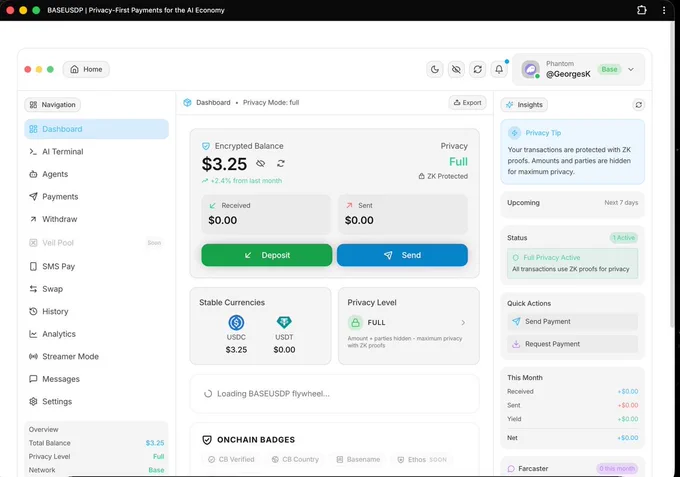The width and height of the screenshot is (680, 477).
Task: Open notifications bell icon
Action: pyautogui.click(x=499, y=69)
